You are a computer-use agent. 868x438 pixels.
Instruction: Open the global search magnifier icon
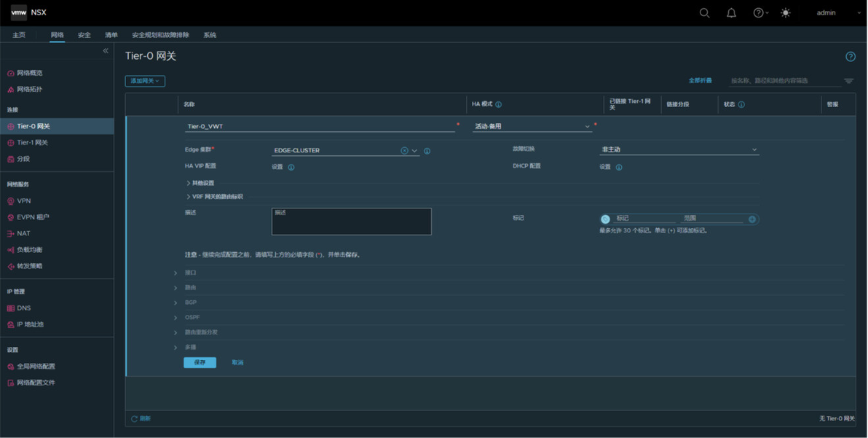coord(704,12)
